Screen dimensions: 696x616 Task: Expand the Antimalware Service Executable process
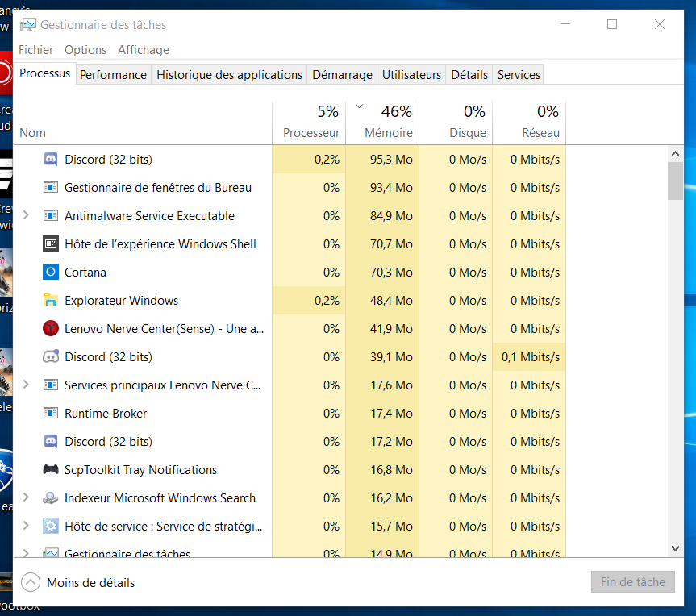[x=26, y=216]
